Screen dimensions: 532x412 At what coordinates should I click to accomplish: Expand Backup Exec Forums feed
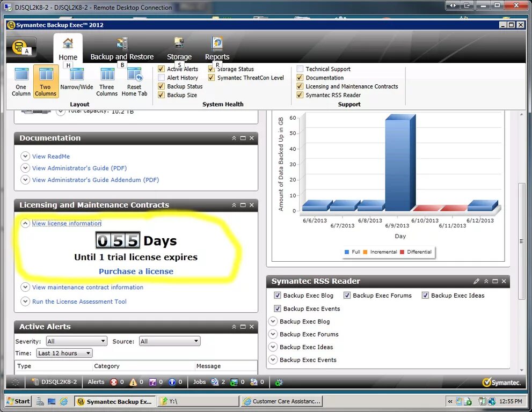[273, 334]
